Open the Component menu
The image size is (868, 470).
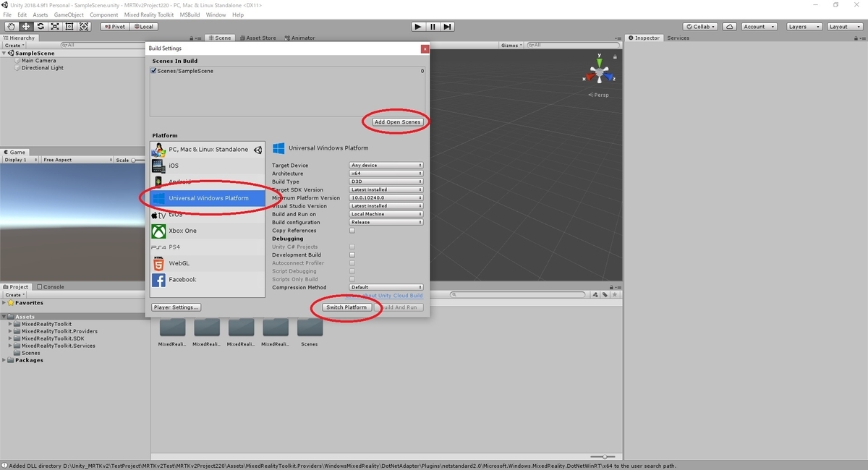click(x=104, y=14)
